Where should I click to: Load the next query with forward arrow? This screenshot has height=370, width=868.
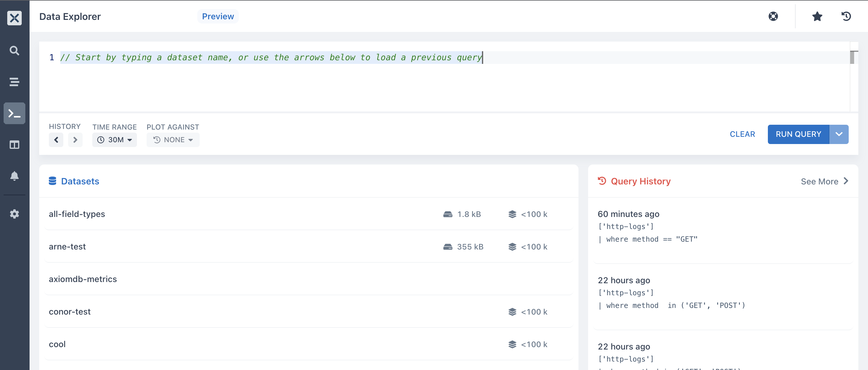pos(75,140)
